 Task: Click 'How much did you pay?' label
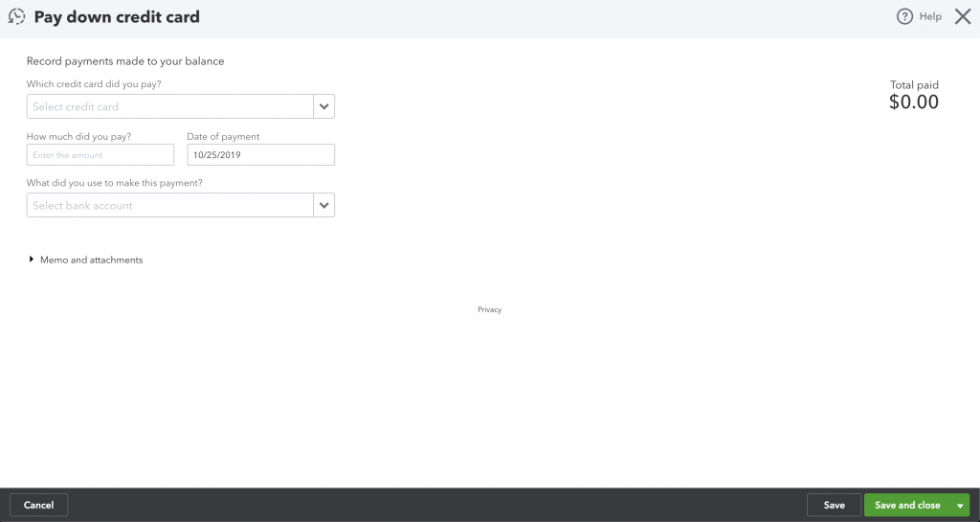(78, 136)
